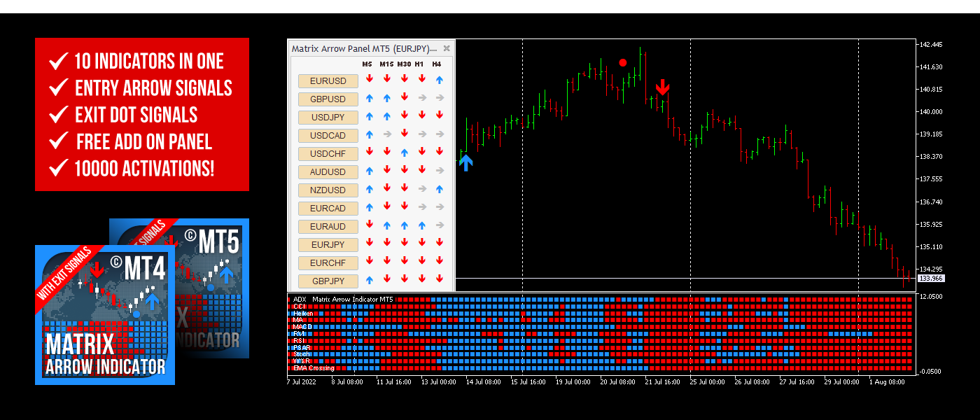Click EURUSD H4 blue up arrow

click(439, 80)
